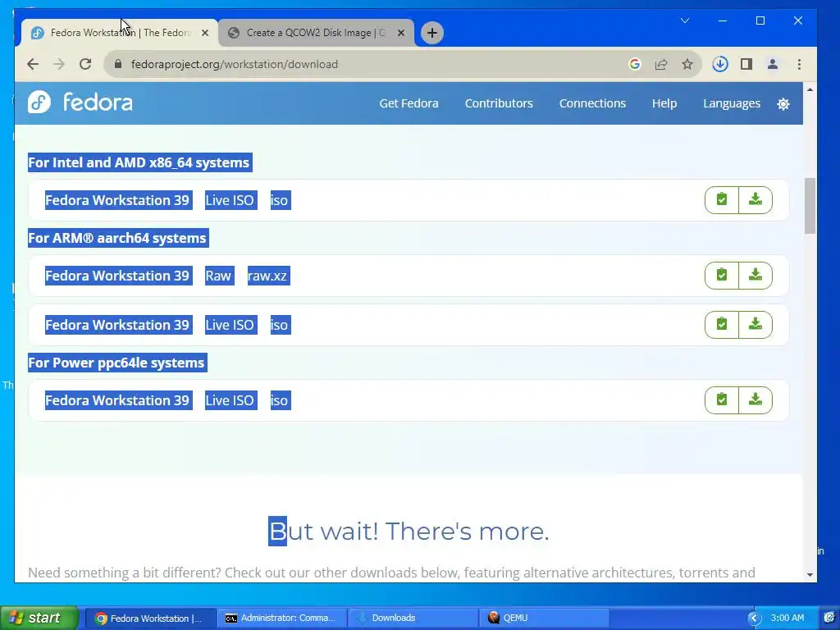Verify checksum for aarch64 Live ISO
Image resolution: width=840 pixels, height=630 pixels.
point(722,325)
